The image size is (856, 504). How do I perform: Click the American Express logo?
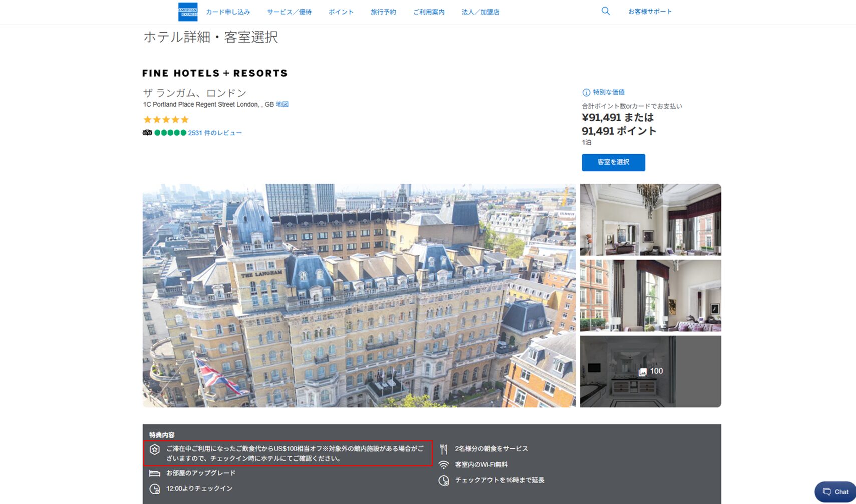click(x=188, y=12)
